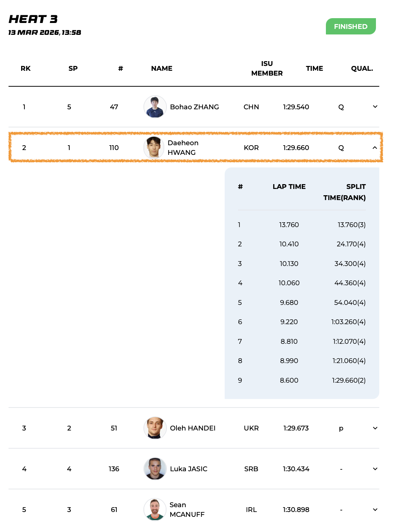Open Sean MCANUFF's name link
Viewport: 393px width, 532px height.
(x=187, y=509)
